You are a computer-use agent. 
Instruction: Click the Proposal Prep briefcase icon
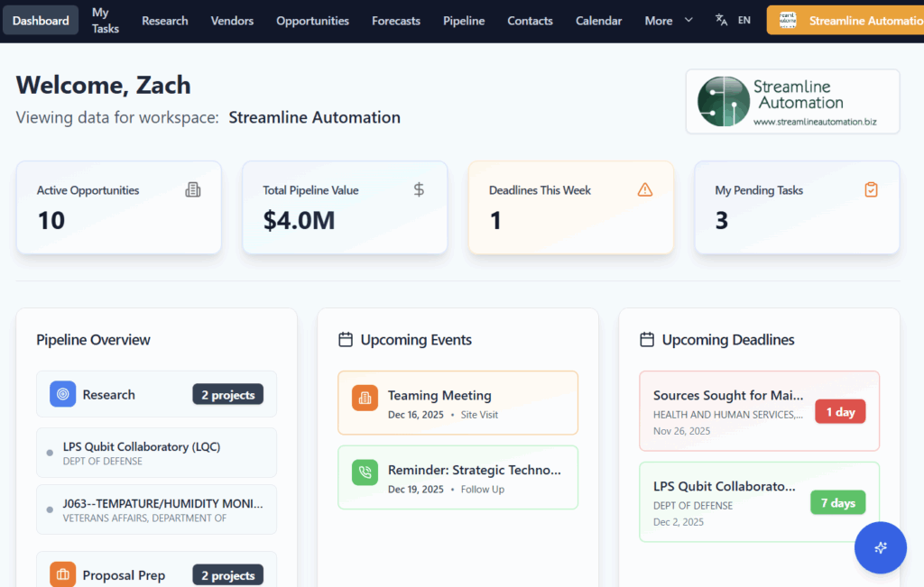click(x=62, y=574)
